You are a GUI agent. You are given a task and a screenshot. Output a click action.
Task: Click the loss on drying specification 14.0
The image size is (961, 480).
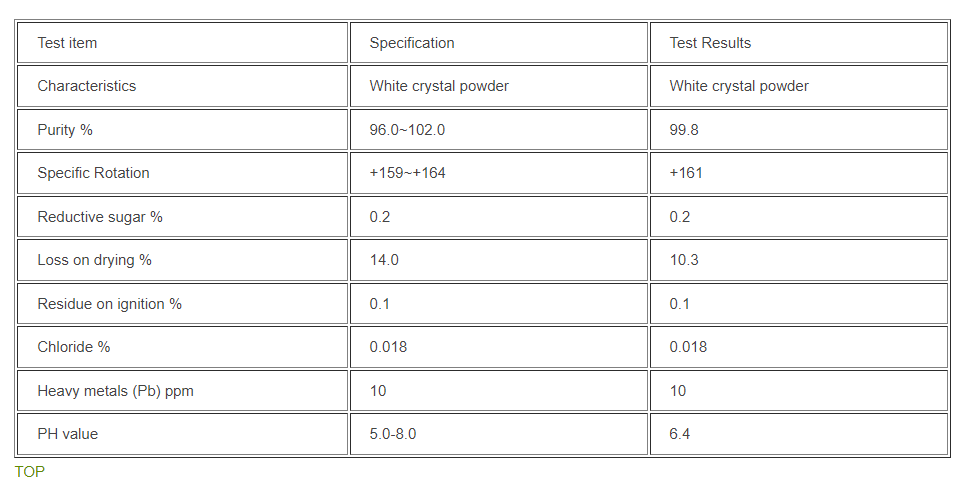coord(384,260)
